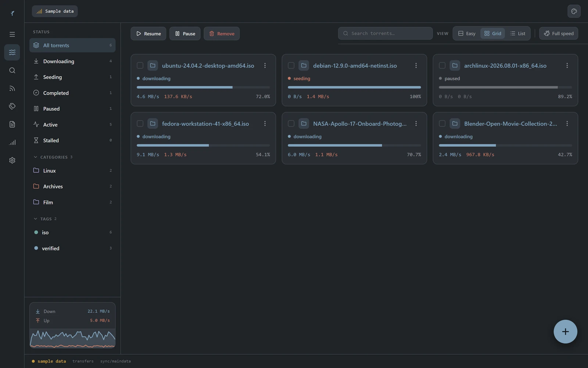Click the app logo icon
Viewport: 588px width, 368px height.
(12, 13)
